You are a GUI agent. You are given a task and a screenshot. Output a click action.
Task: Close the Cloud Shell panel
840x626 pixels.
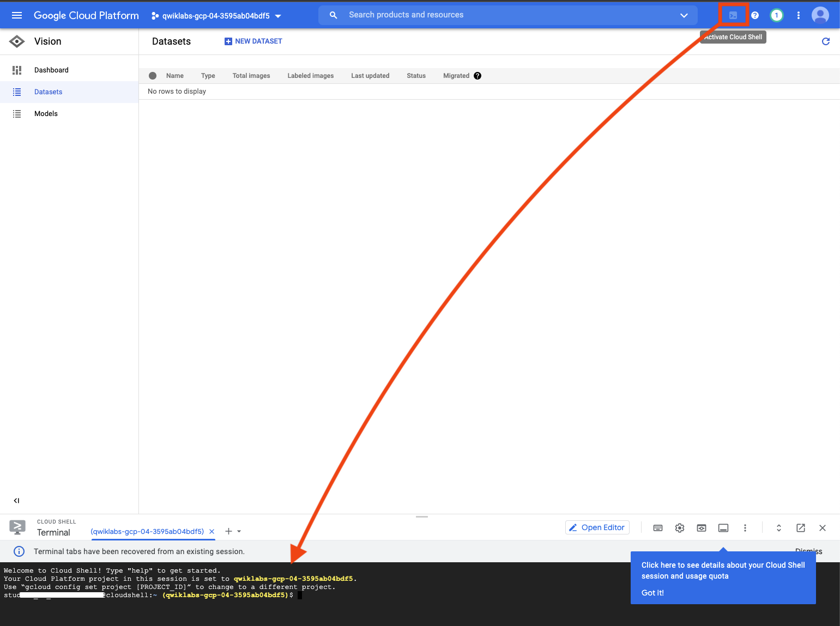coord(823,528)
